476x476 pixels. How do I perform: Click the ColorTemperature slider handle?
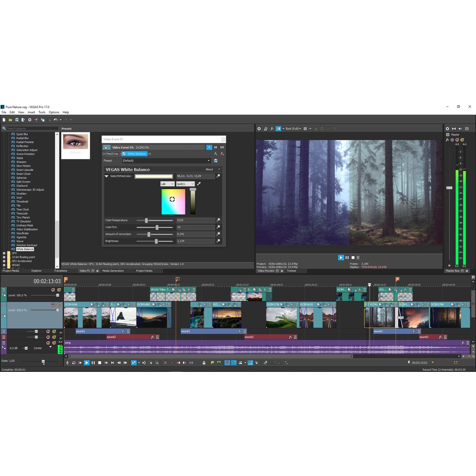pos(146,220)
